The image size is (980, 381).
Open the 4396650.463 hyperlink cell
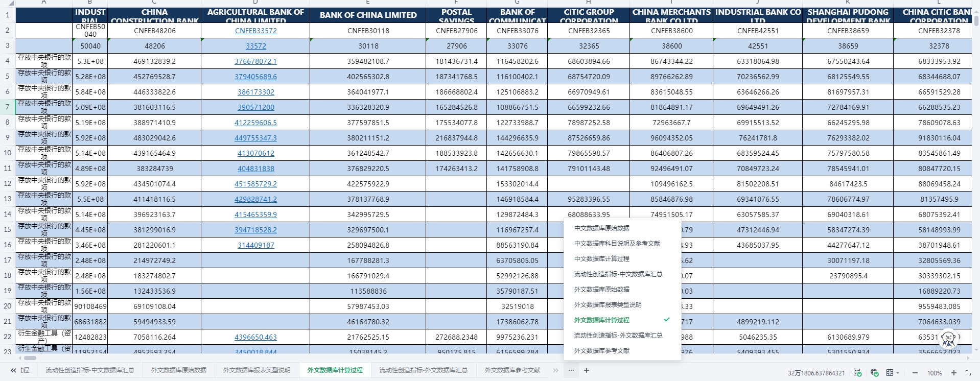click(x=255, y=337)
